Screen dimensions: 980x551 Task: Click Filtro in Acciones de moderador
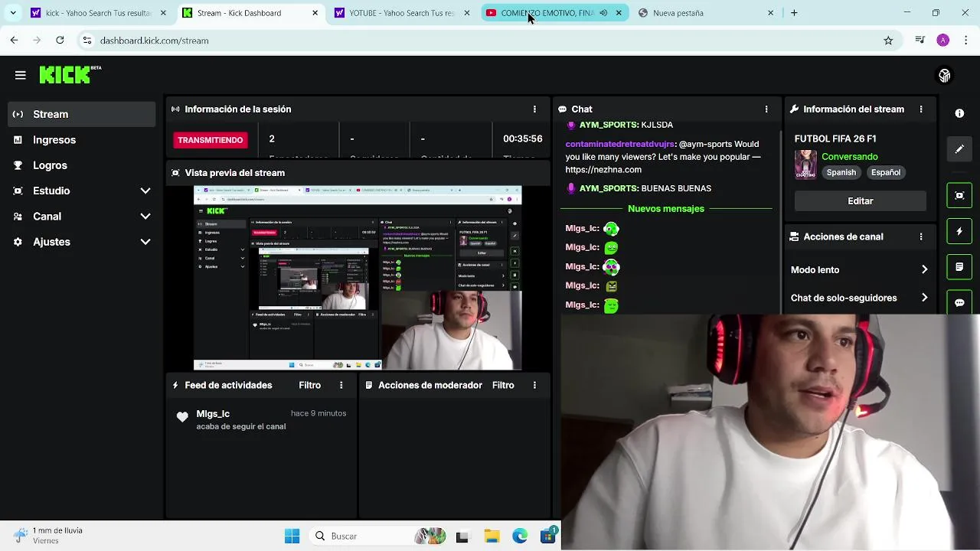tap(503, 386)
